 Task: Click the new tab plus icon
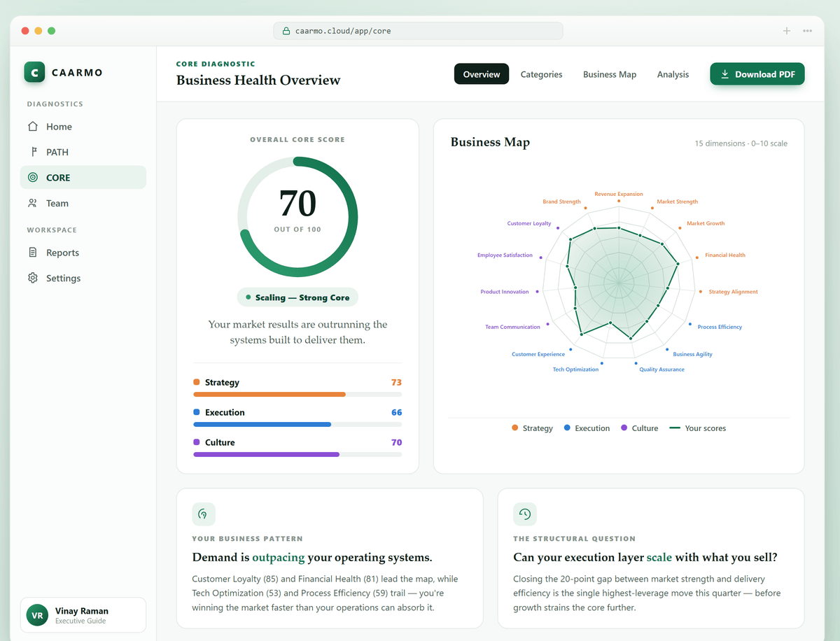tap(787, 31)
